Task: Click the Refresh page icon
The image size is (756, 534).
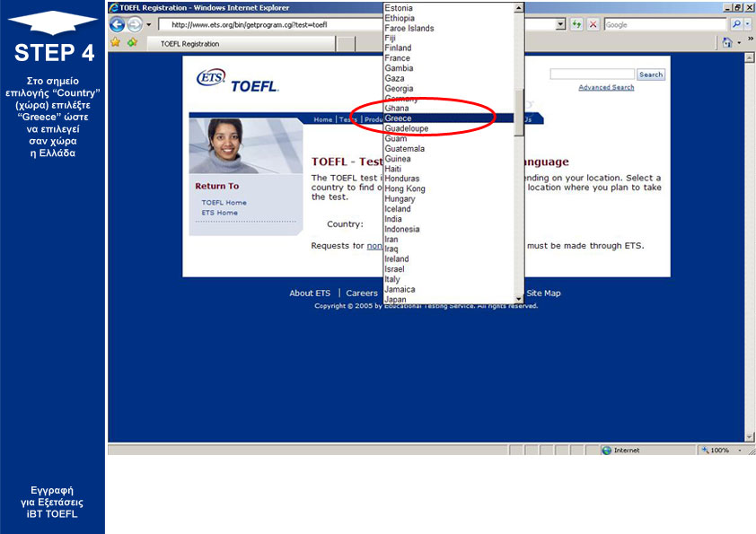Action: (x=576, y=24)
